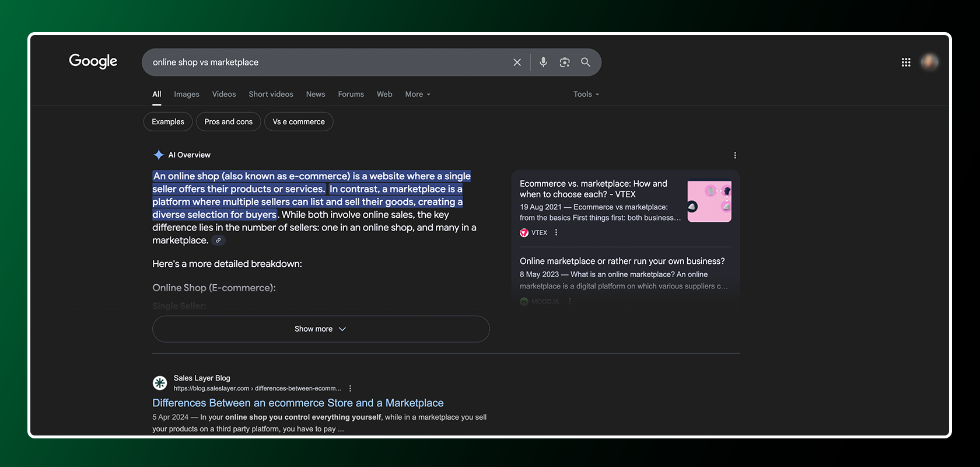Open the Tools dropdown
Image resolution: width=980 pixels, height=467 pixels.
click(586, 94)
